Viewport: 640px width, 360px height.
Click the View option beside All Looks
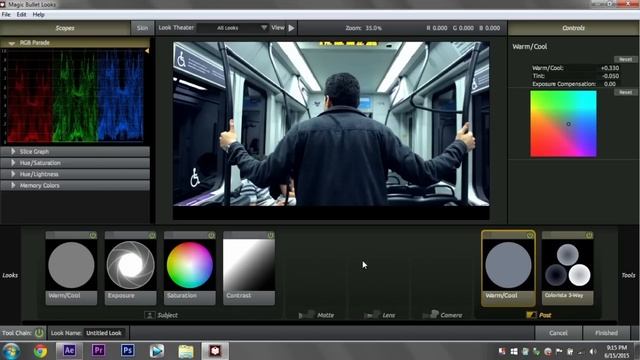pos(278,28)
